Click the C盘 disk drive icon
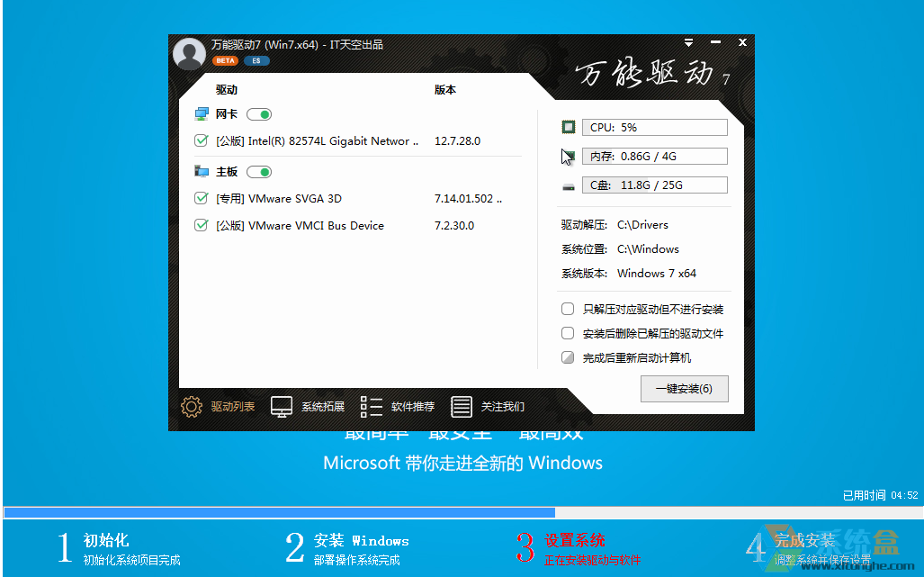Image resolution: width=924 pixels, height=577 pixels. tap(569, 187)
